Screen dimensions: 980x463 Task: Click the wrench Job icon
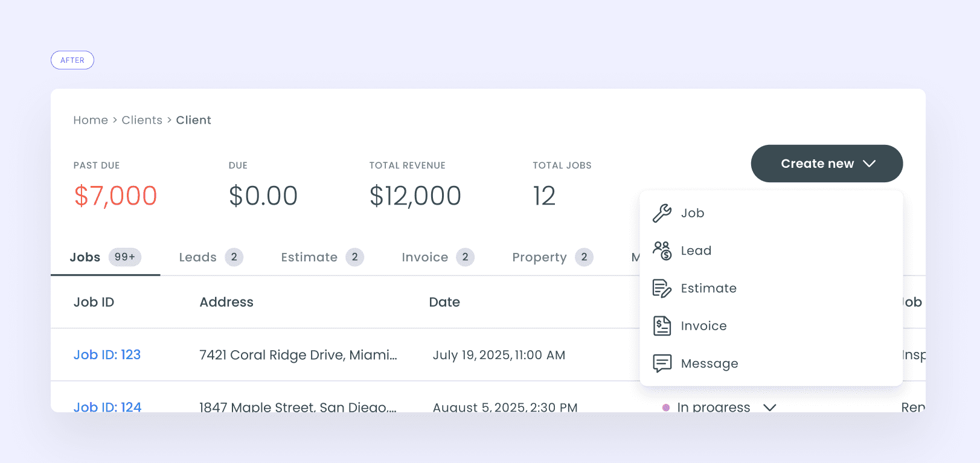click(x=662, y=213)
